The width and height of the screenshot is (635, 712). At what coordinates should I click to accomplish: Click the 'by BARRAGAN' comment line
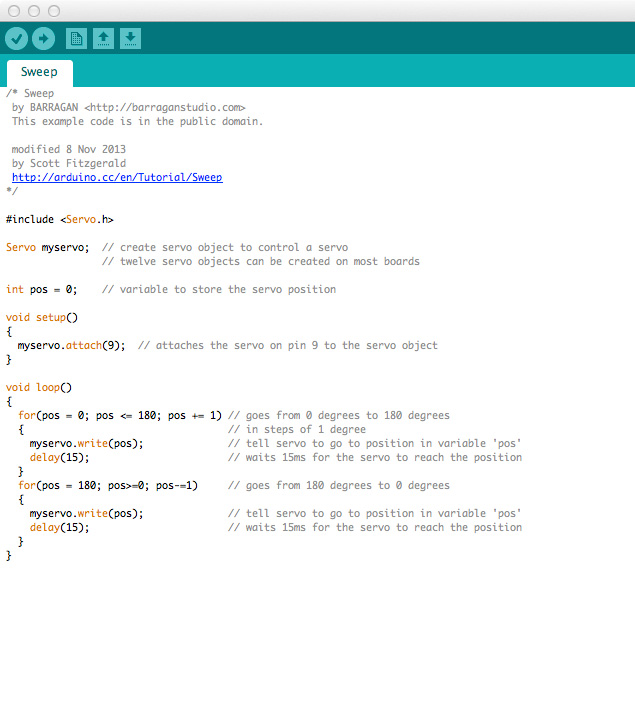[129, 108]
